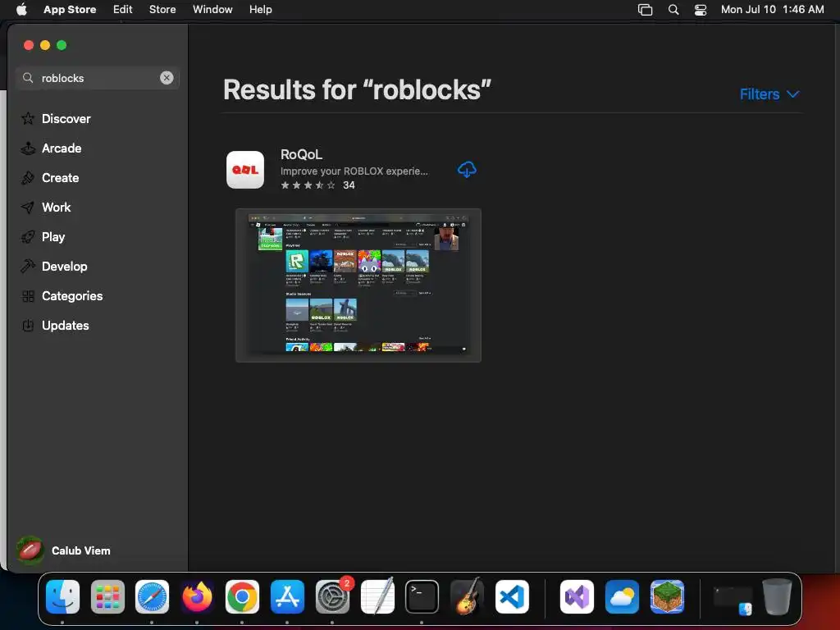Open the App Store menu

pyautogui.click(x=70, y=9)
